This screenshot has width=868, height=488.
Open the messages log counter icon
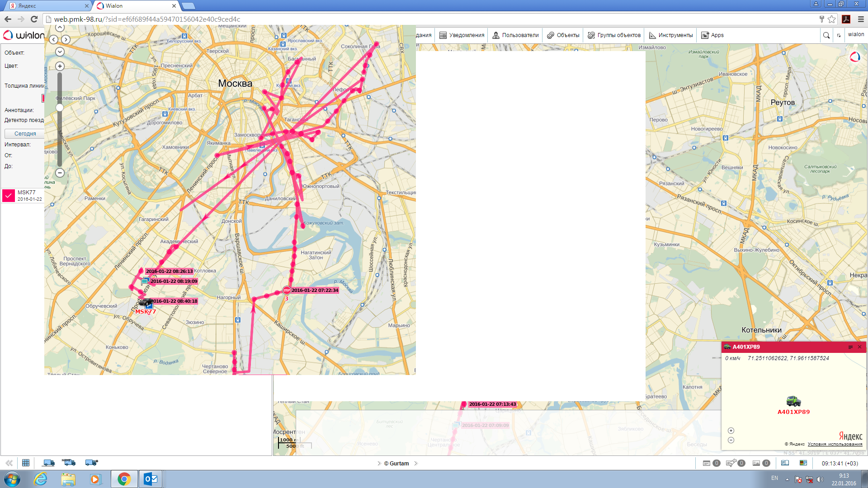tap(707, 463)
